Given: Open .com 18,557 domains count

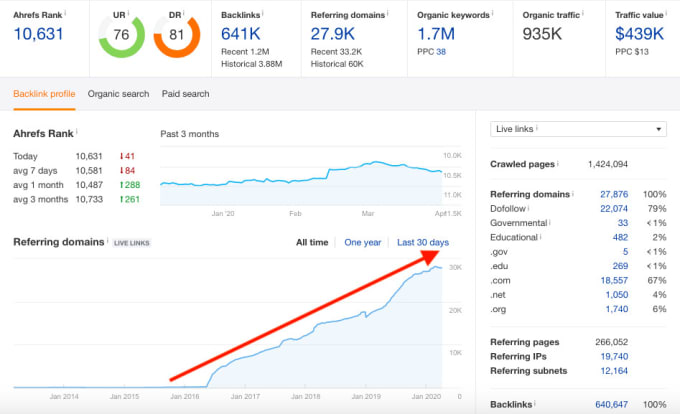Looking at the screenshot, I should tap(614, 280).
